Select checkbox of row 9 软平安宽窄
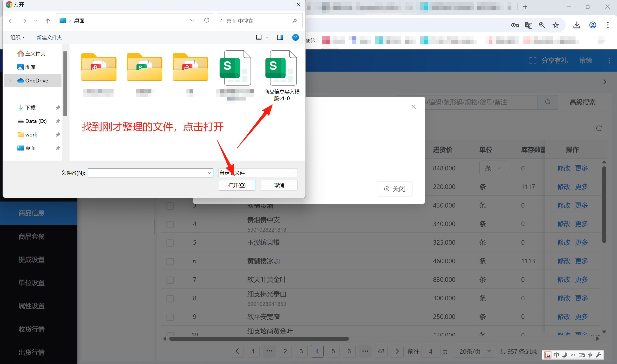Screen dimensions: 617x364 (x=170, y=317)
